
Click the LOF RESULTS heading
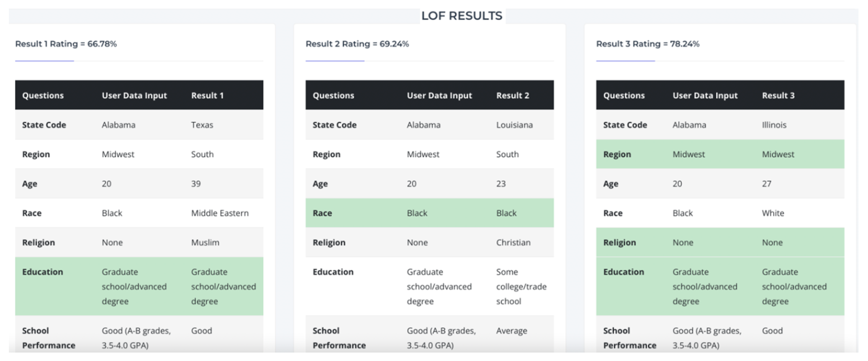[462, 16]
